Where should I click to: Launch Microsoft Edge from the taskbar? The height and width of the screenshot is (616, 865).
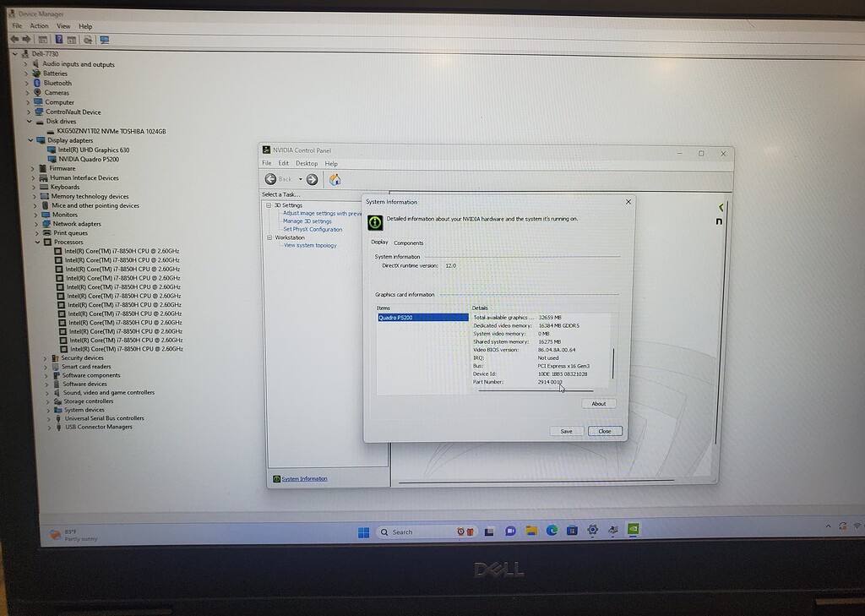point(552,531)
